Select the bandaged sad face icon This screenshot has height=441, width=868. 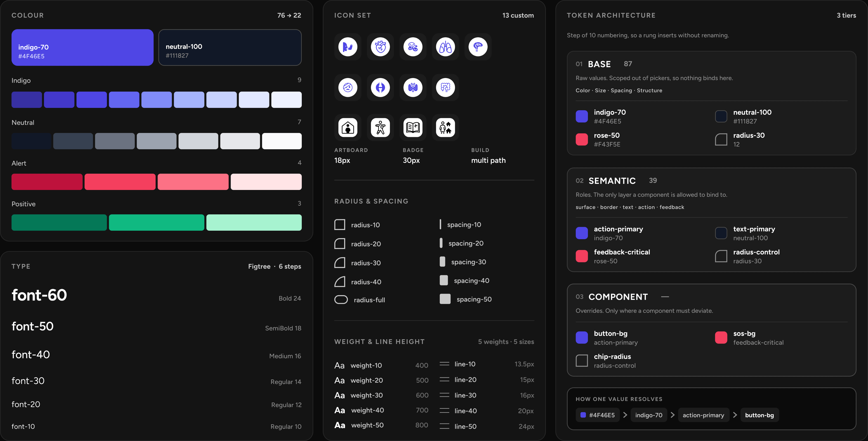click(x=348, y=87)
